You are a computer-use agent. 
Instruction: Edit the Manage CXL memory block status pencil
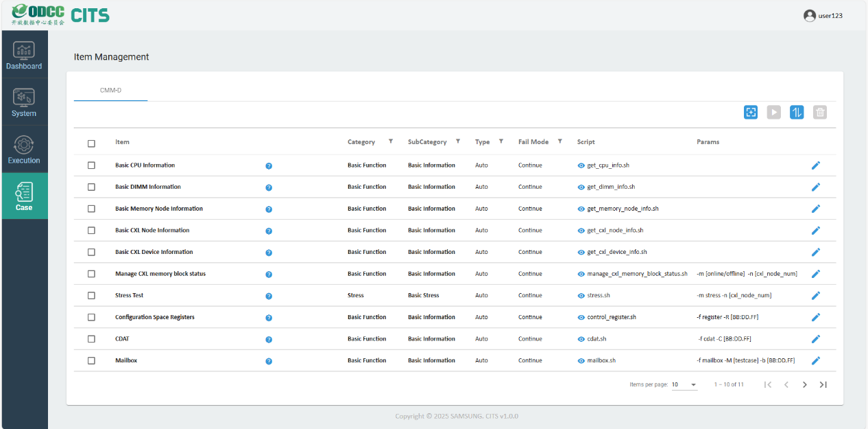coord(816,274)
